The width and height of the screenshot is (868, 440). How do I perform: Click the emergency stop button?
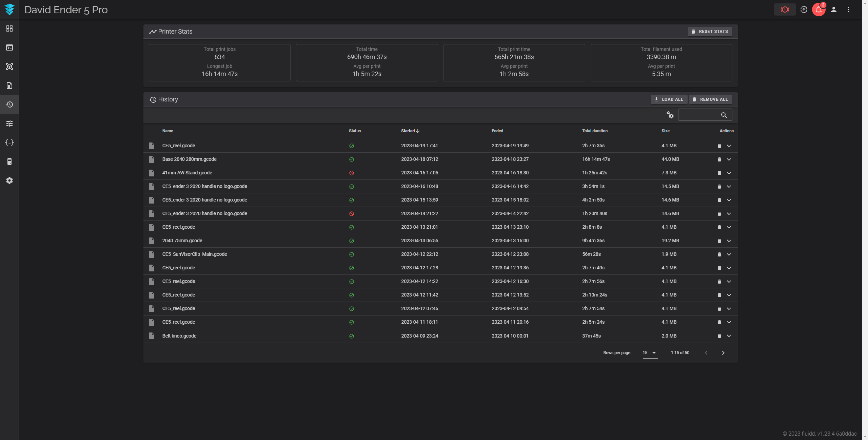(x=785, y=9)
